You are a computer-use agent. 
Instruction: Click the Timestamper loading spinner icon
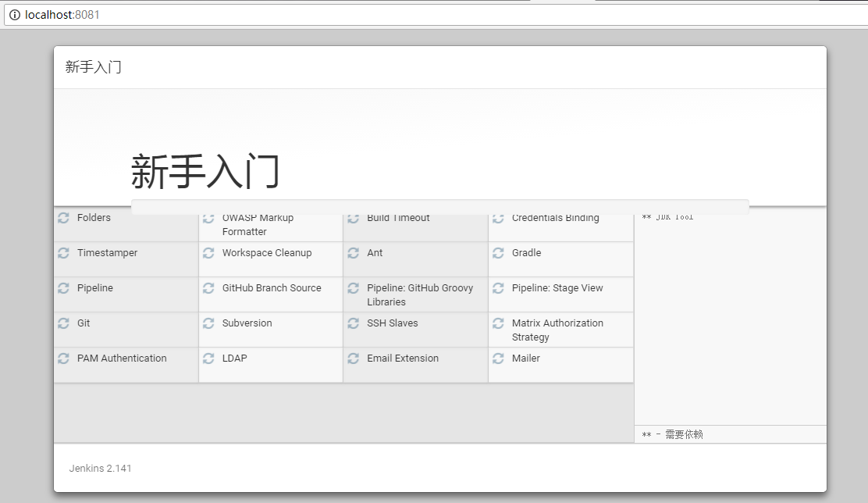[x=63, y=253]
